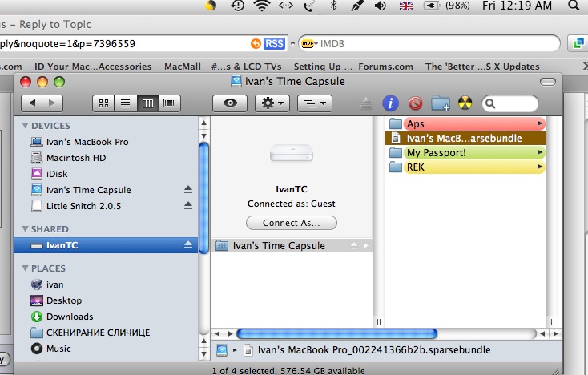Open the IMDB search engine dropdown
This screenshot has height=375, width=588.
click(310, 44)
